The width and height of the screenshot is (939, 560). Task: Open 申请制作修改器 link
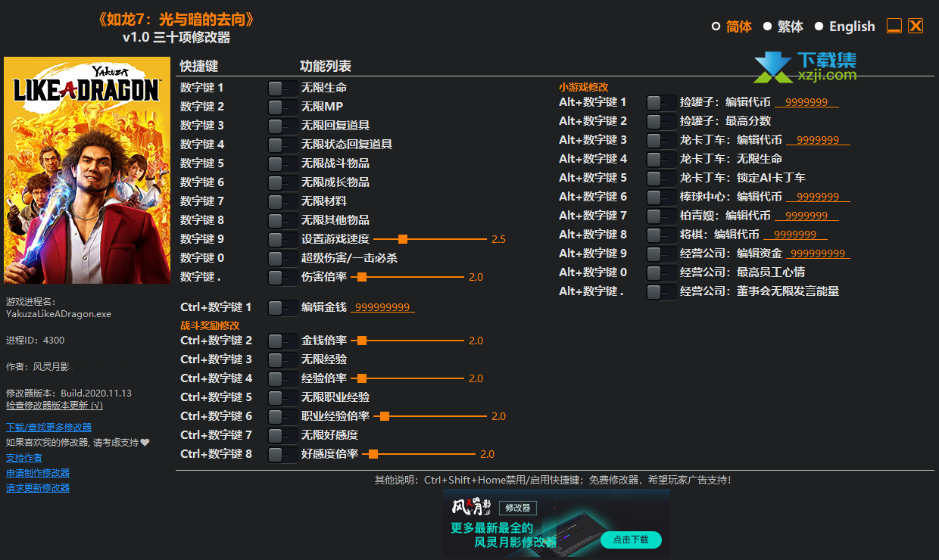(38, 473)
